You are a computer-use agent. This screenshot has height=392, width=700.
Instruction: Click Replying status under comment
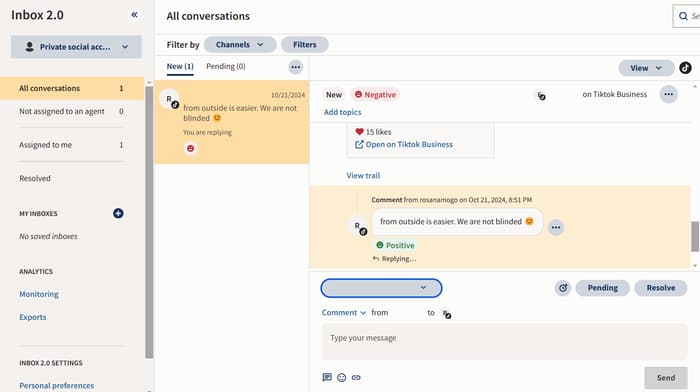click(395, 259)
